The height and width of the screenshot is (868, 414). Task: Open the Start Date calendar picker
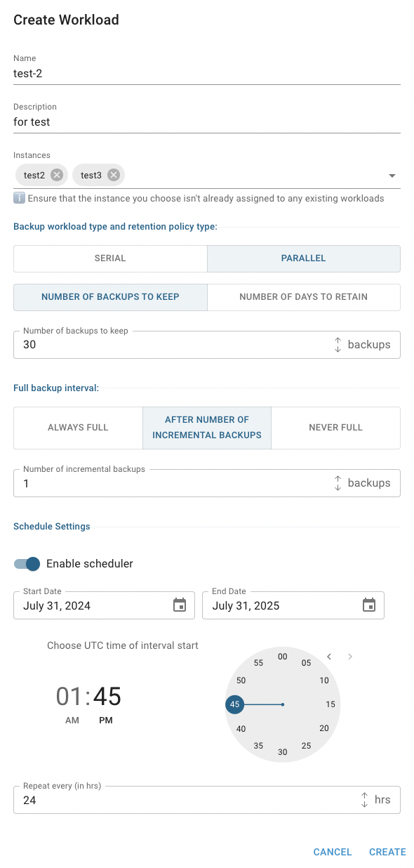[180, 605]
